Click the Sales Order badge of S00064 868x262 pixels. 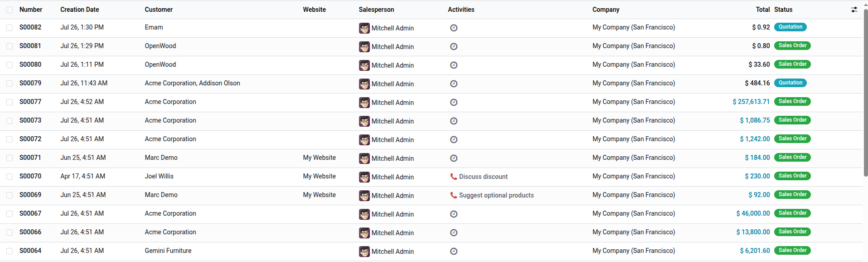tap(792, 250)
